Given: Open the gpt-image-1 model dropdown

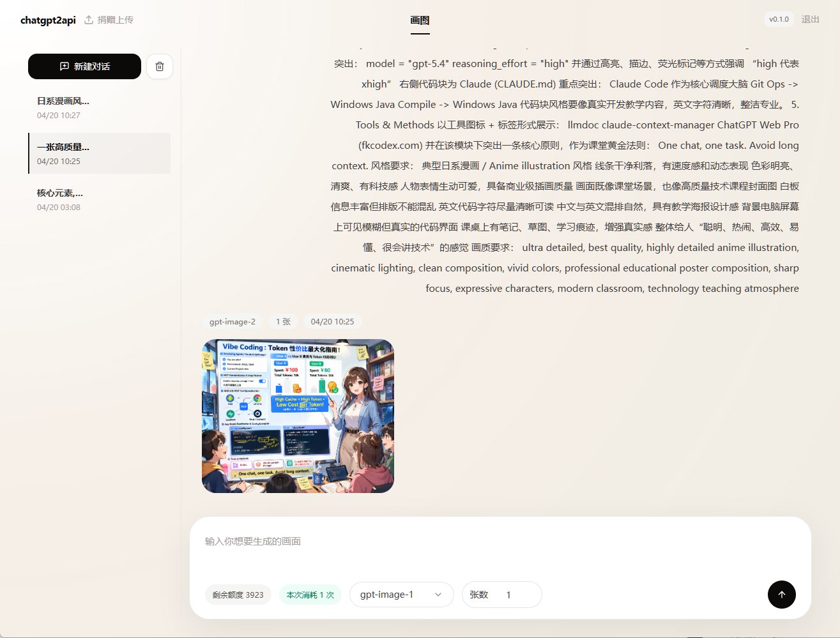Looking at the screenshot, I should (401, 595).
